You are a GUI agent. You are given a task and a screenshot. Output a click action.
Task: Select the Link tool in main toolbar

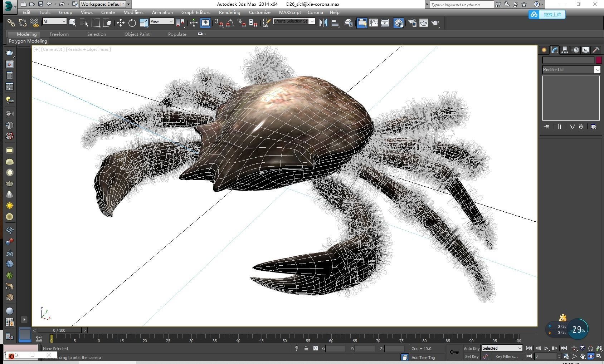click(11, 23)
